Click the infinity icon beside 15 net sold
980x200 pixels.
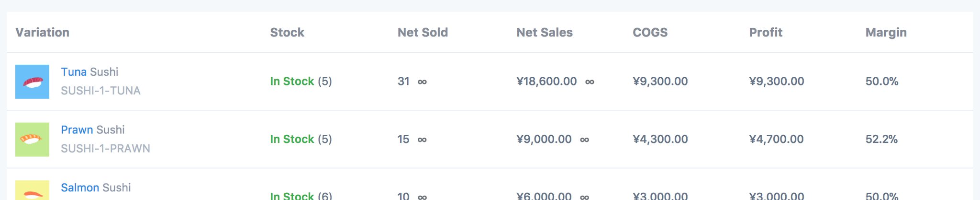tap(422, 140)
